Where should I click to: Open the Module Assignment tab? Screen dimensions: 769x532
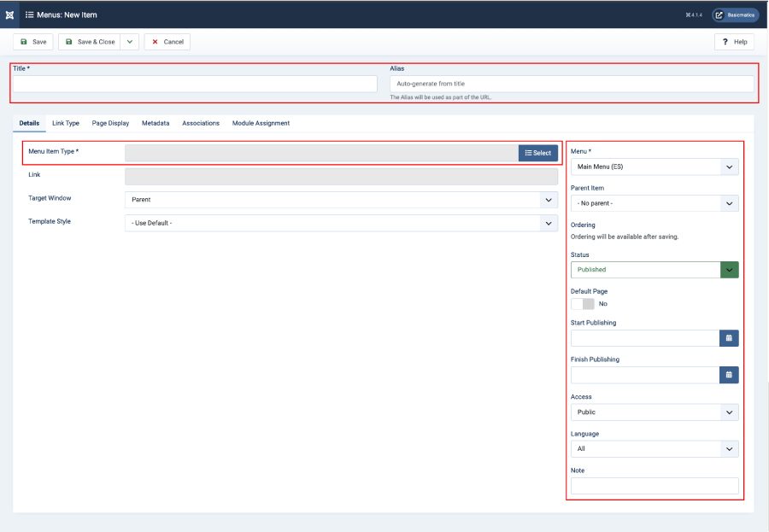pos(261,123)
